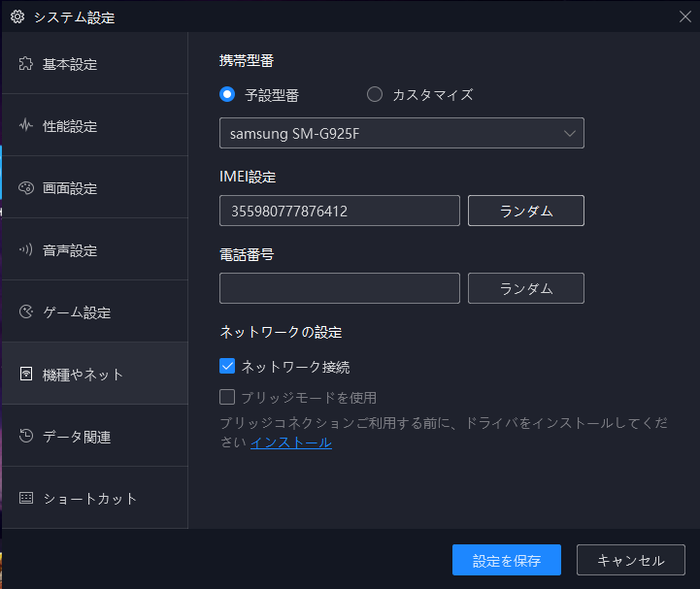The image size is (700, 589).
Task: Click the IMEI設定 section label
Action: 248,178
